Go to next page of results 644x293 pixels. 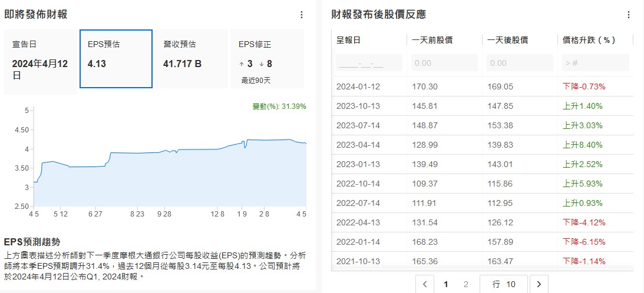539,284
